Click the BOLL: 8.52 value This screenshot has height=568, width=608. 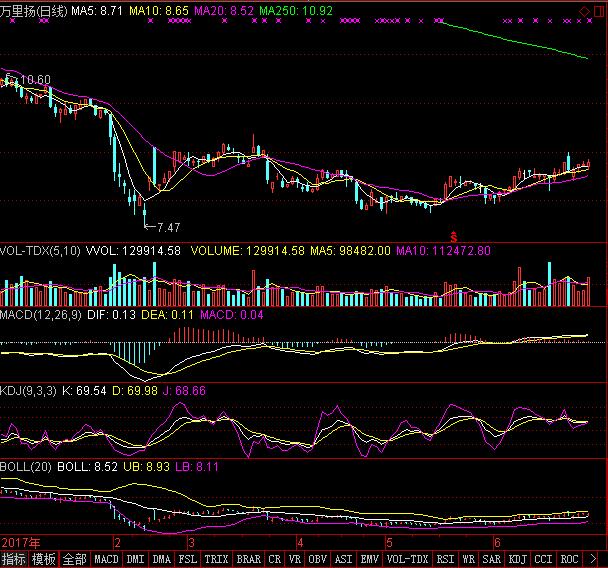click(x=87, y=467)
